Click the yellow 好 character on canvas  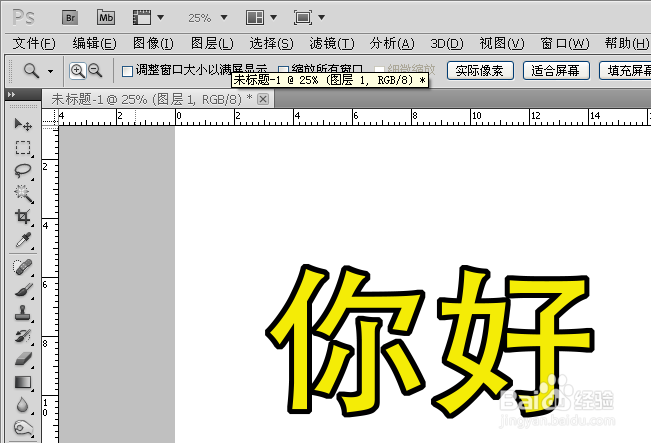513,341
